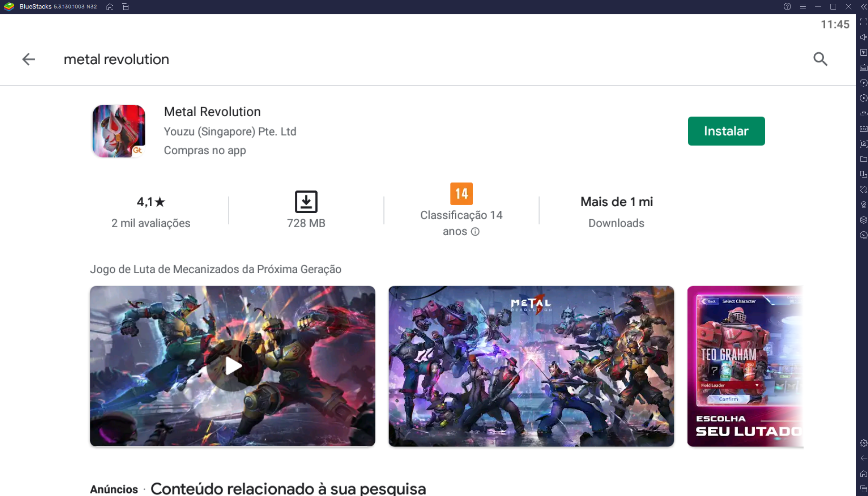The width and height of the screenshot is (868, 496).
Task: Click the Android home icon in the sidebar
Action: tap(863, 474)
